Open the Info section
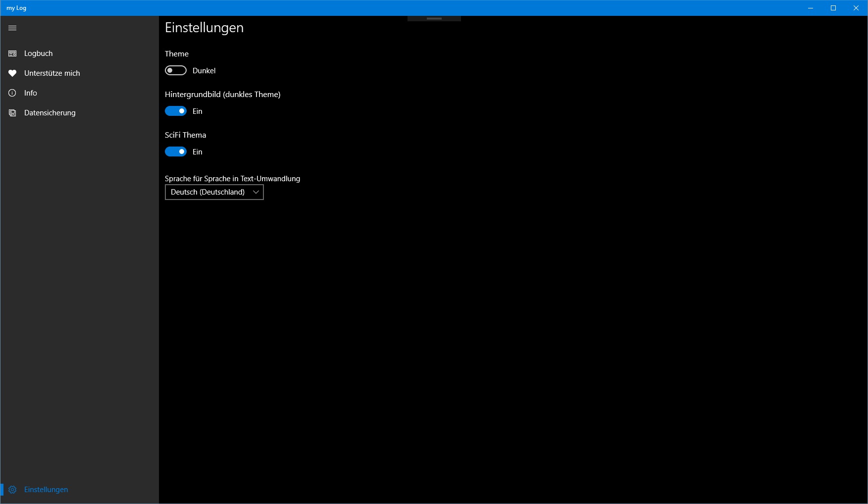 coord(79,93)
